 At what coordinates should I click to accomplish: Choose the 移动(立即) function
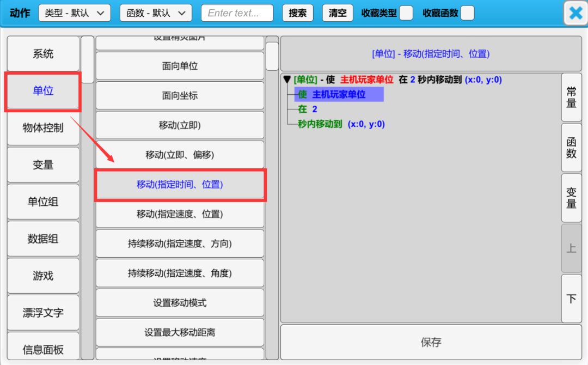pyautogui.click(x=180, y=125)
